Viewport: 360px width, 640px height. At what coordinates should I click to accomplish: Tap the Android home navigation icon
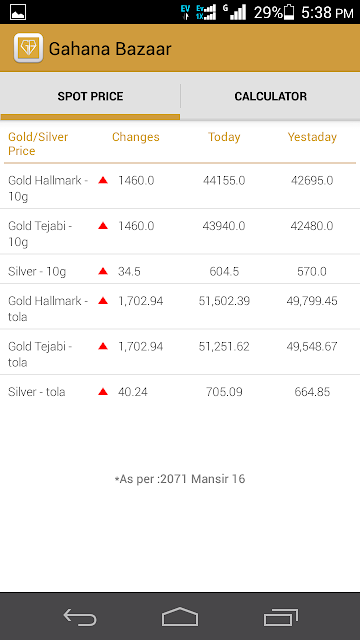pyautogui.click(x=180, y=617)
